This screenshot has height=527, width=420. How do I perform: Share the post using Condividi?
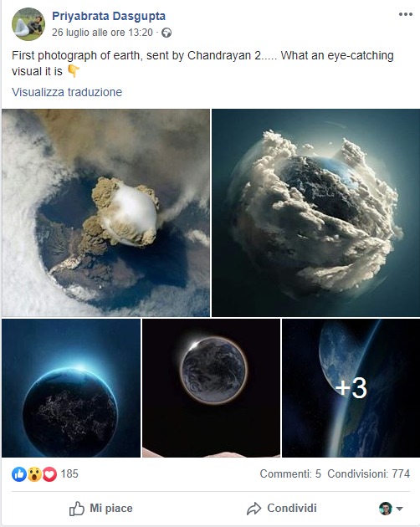[281, 509]
